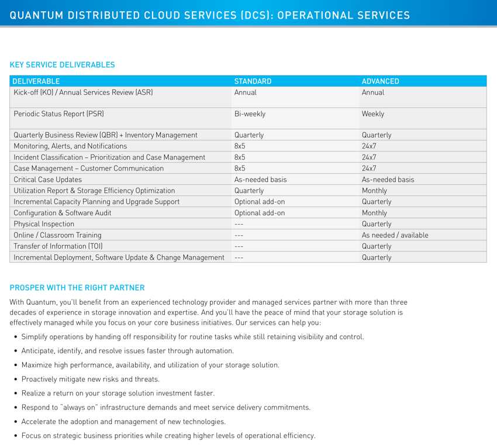Click the paragraph starting 'With Quantum, you'll benefit'
497x448 pixels.
208,312
